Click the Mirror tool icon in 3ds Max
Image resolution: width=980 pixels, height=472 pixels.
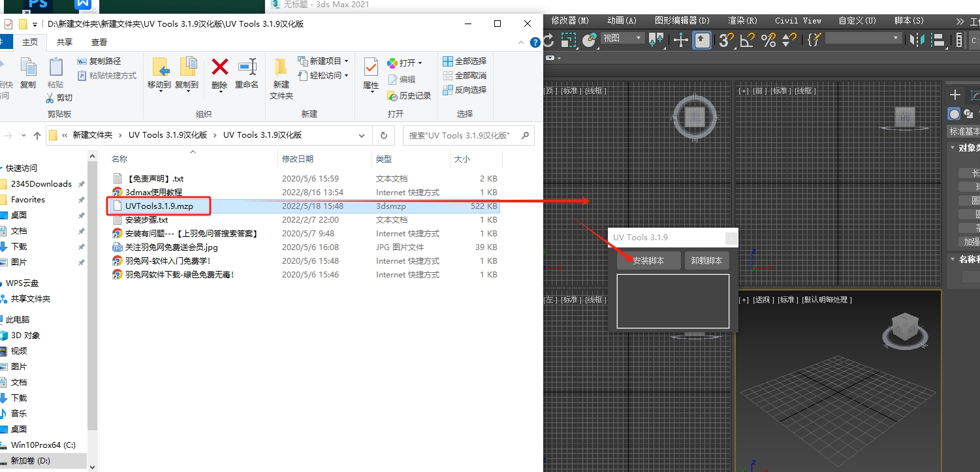coord(917,40)
